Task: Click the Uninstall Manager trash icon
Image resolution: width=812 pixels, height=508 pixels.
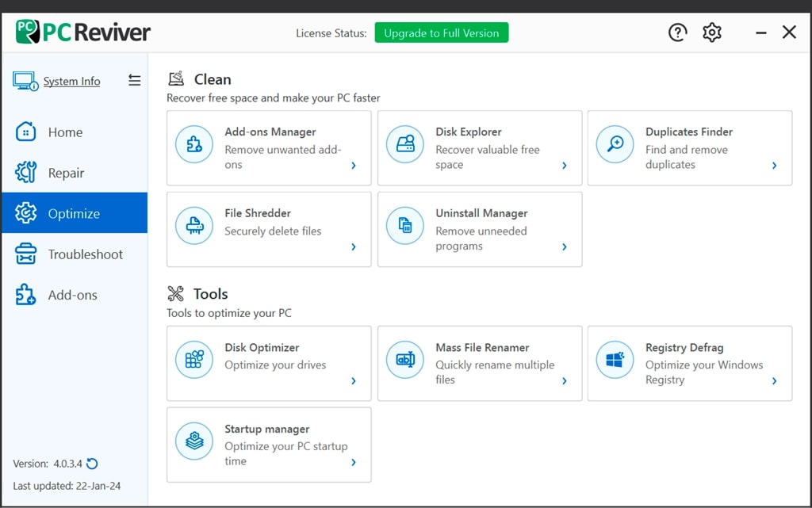Action: (405, 226)
